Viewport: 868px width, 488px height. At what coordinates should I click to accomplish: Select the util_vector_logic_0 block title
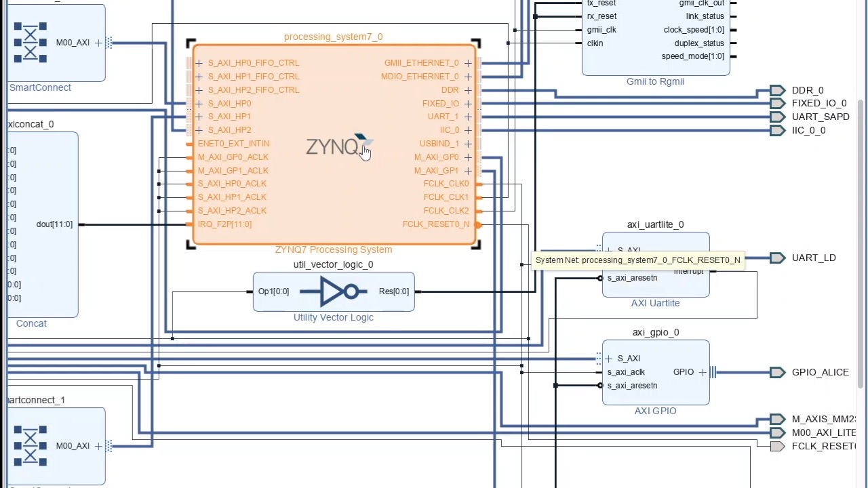333,264
